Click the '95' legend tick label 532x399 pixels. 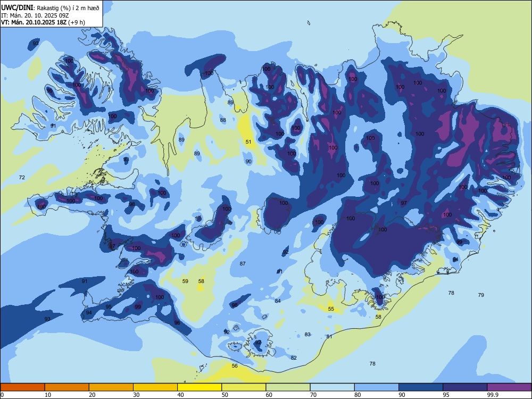coord(446,395)
